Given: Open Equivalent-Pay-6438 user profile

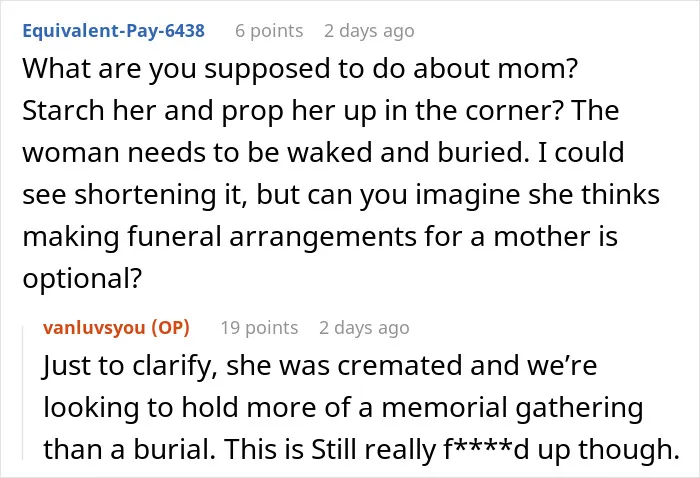Looking at the screenshot, I should point(113,31).
